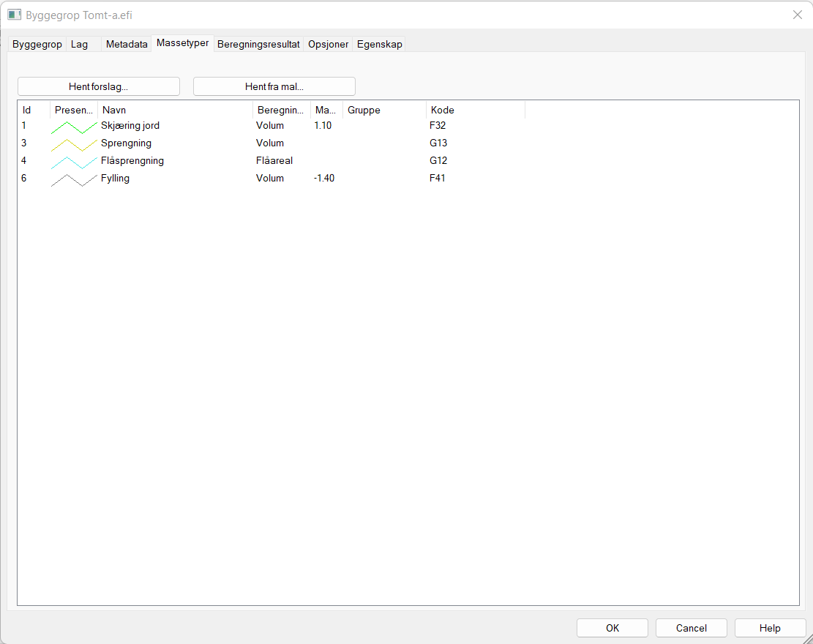Confirm with the OK button
813x644 pixels.
click(612, 628)
